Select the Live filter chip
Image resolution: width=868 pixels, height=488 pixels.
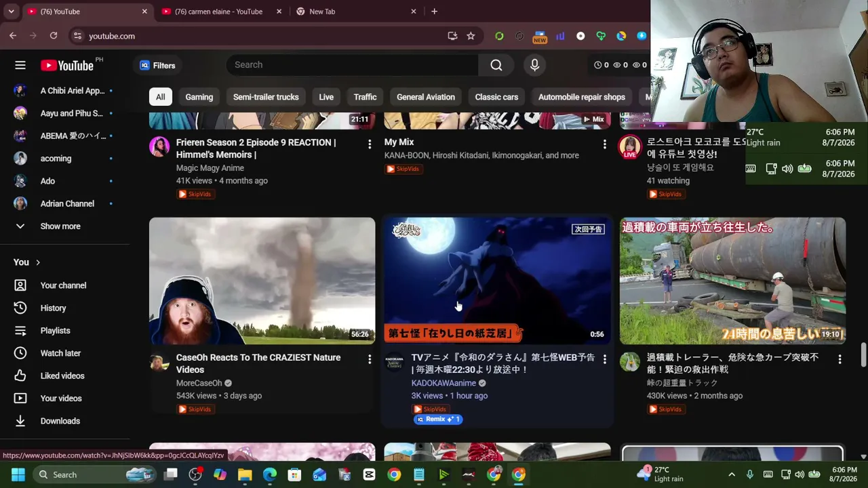pos(326,97)
